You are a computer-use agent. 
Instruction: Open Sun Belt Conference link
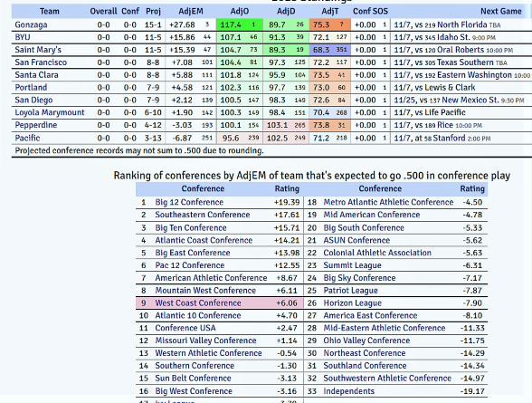coord(193,379)
